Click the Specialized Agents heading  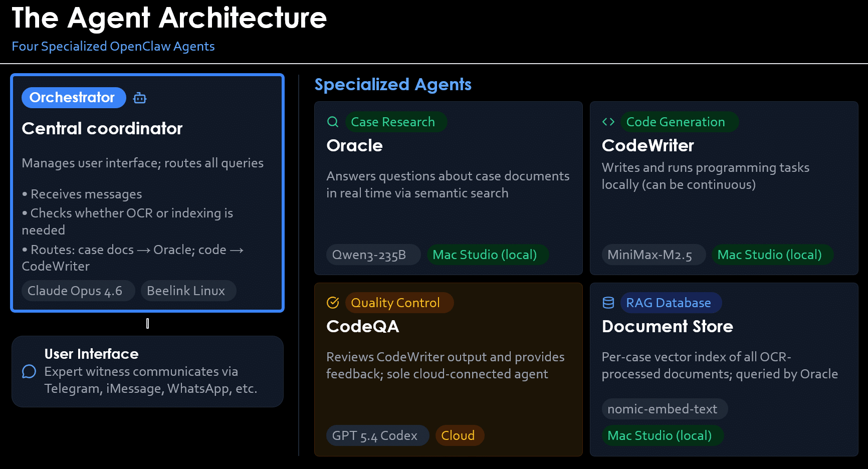click(x=393, y=84)
